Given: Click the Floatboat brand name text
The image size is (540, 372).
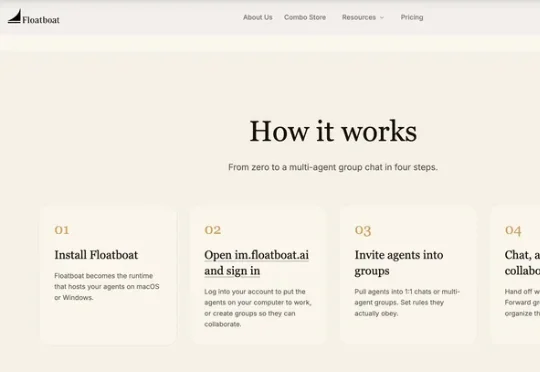Looking at the screenshot, I should click(x=41, y=20).
